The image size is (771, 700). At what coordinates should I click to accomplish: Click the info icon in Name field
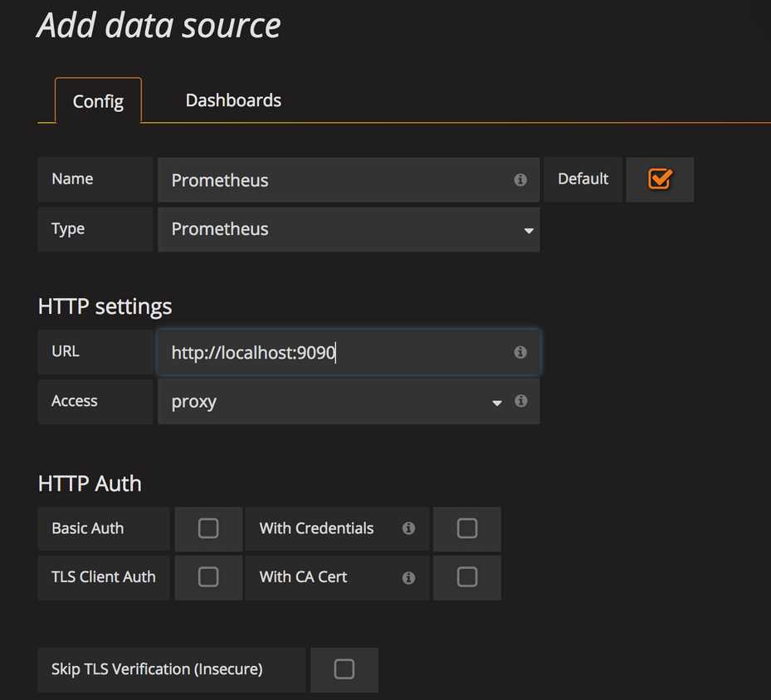(520, 180)
